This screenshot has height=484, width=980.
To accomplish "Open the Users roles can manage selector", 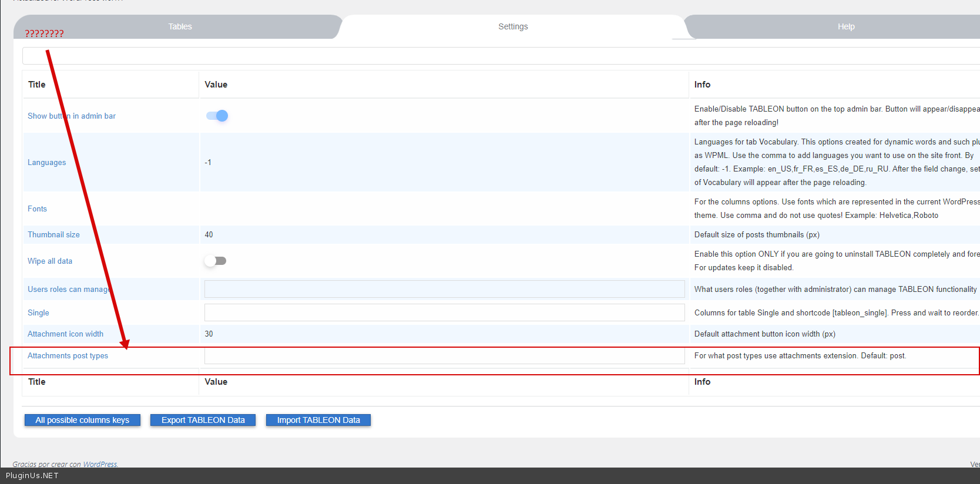I will [444, 289].
